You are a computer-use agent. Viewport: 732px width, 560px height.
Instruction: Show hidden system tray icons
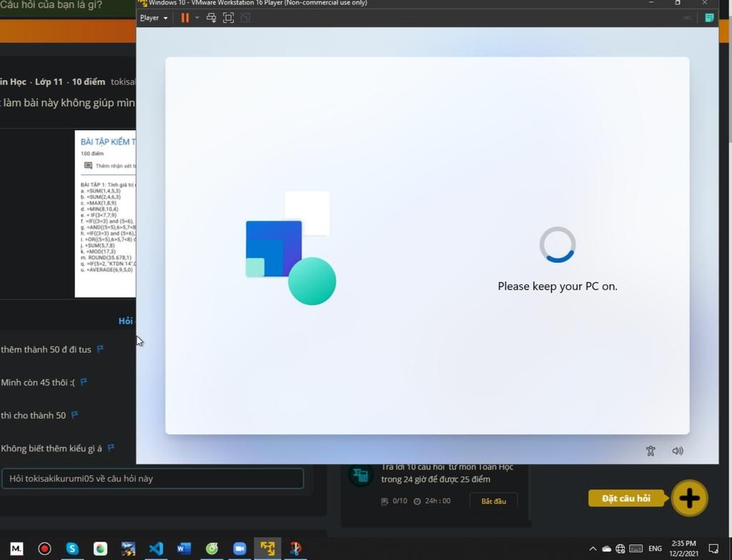coord(593,549)
